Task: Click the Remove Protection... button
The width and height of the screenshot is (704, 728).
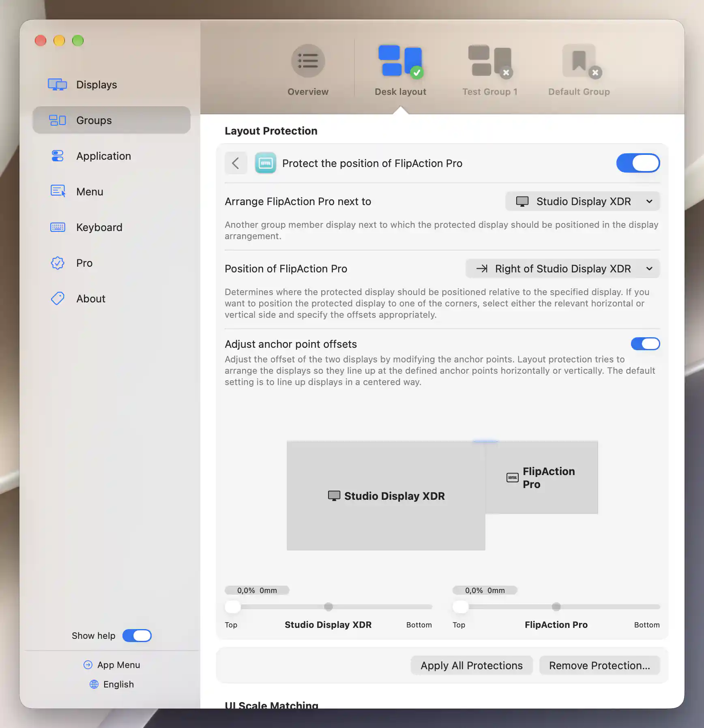Action: 599,665
